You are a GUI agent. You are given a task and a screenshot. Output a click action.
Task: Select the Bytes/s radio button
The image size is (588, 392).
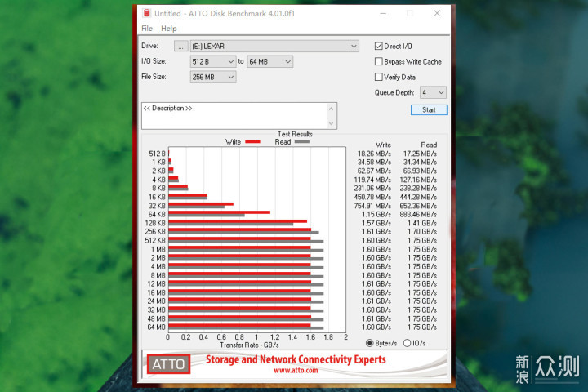369,343
